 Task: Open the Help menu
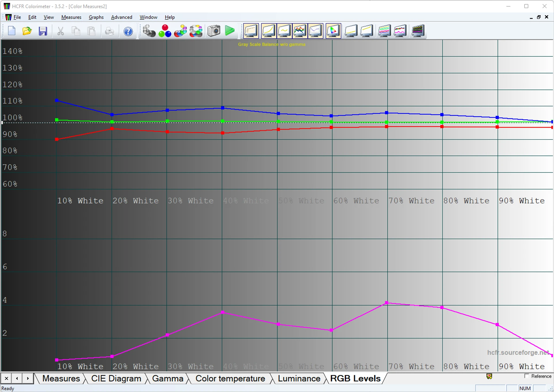click(x=170, y=17)
